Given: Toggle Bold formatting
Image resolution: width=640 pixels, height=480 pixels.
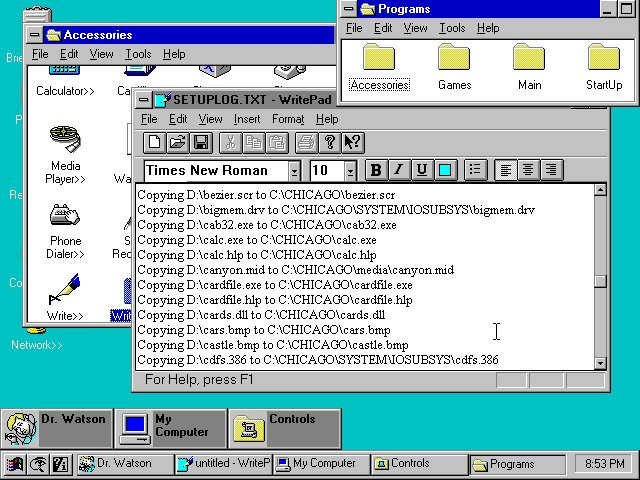Looking at the screenshot, I should 376,170.
